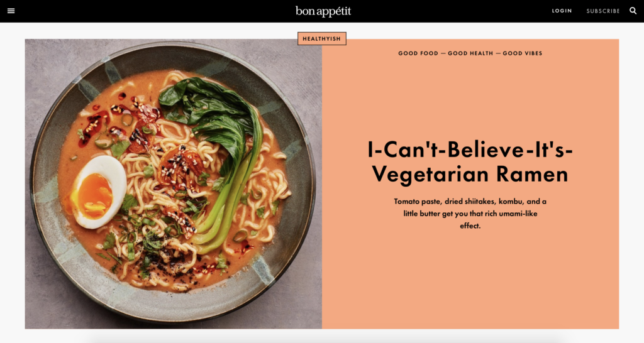The image size is (644, 343).
Task: Open the hamburger navigation menu
Action: (x=11, y=11)
